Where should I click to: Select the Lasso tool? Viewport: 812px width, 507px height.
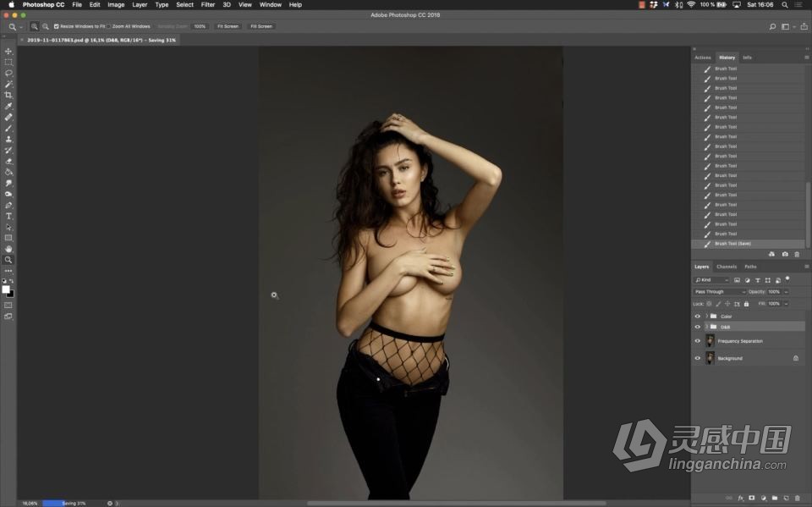(x=8, y=73)
